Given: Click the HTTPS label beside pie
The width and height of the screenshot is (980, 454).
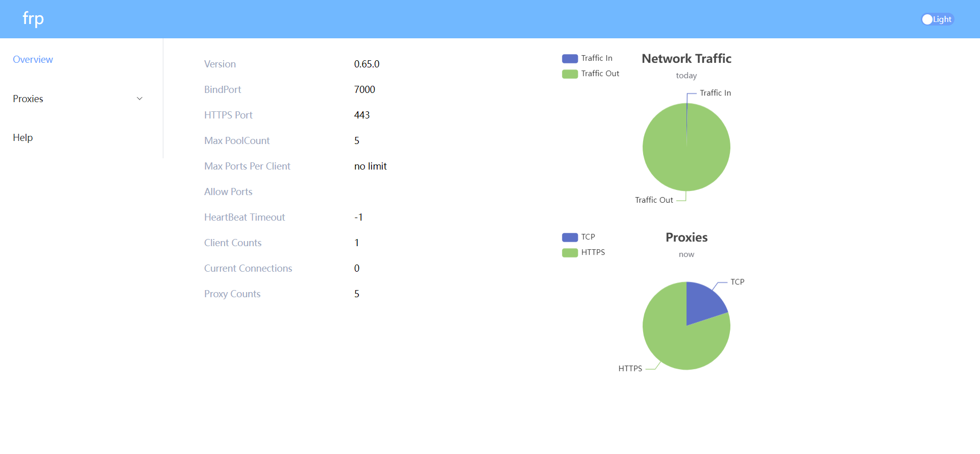Looking at the screenshot, I should (630, 369).
